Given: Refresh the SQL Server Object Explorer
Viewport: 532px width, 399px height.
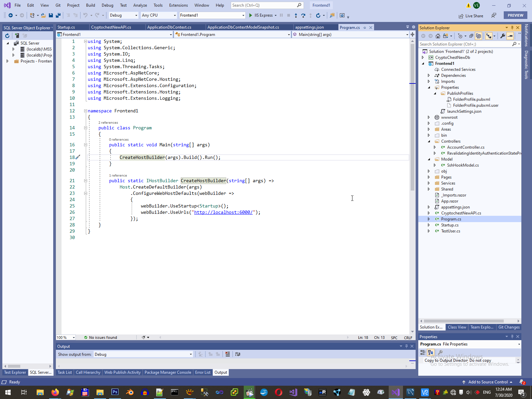Looking at the screenshot, I should [7, 36].
